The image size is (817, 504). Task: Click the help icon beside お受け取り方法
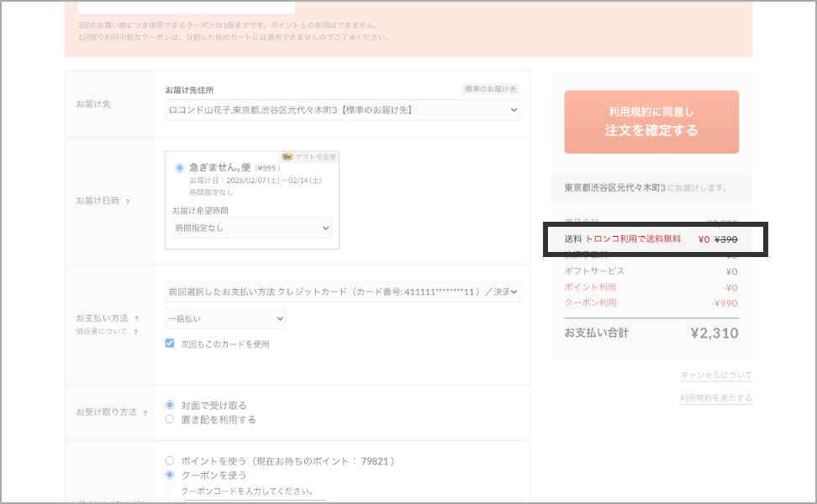coord(145,413)
